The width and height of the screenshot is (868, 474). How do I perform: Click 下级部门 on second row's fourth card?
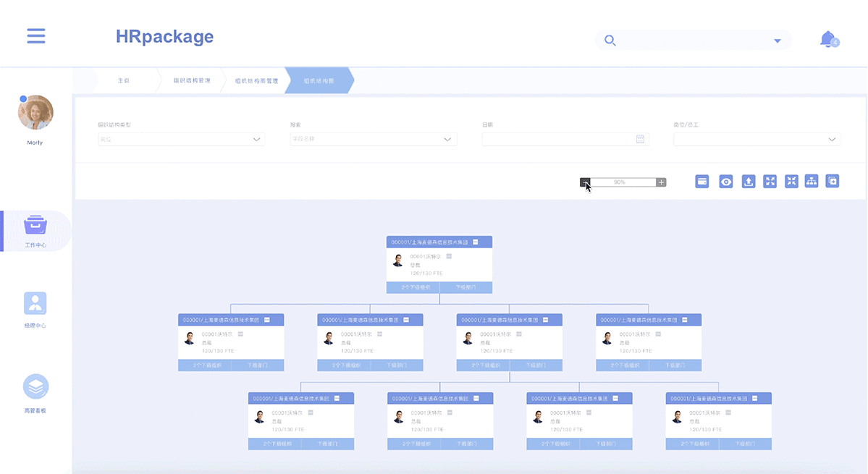click(675, 365)
